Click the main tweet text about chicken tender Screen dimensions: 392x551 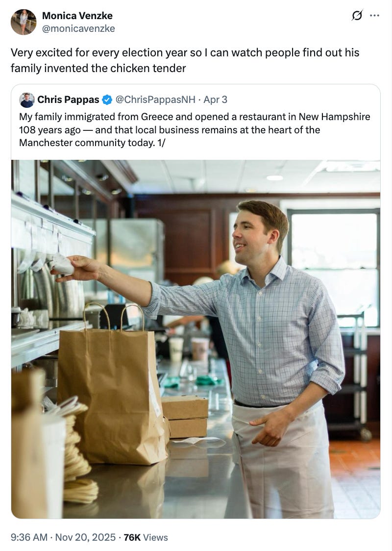point(185,60)
